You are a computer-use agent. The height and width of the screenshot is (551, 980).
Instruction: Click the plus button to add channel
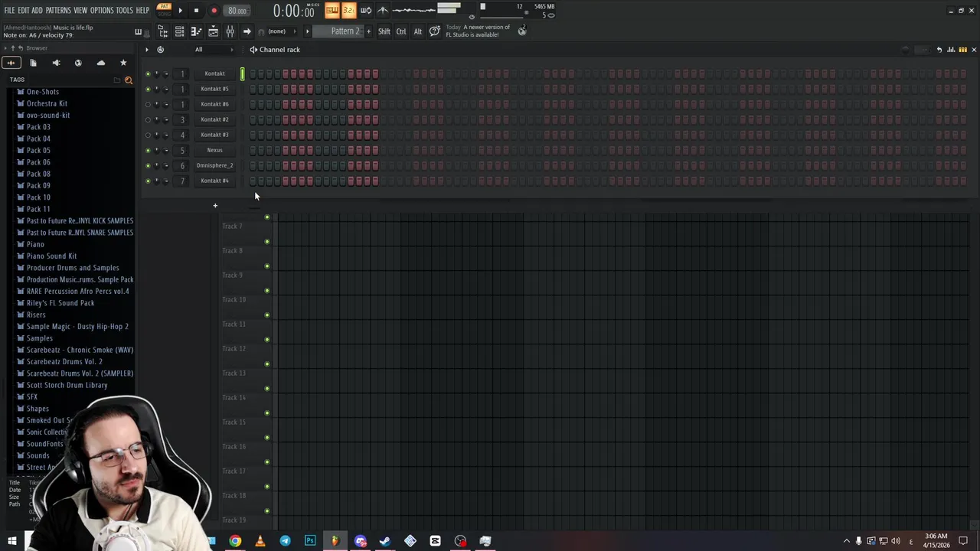coord(215,205)
